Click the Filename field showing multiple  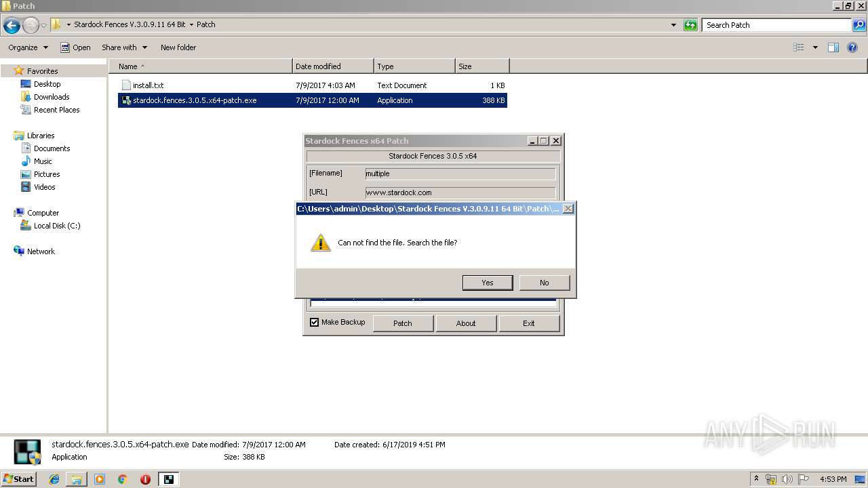[460, 174]
